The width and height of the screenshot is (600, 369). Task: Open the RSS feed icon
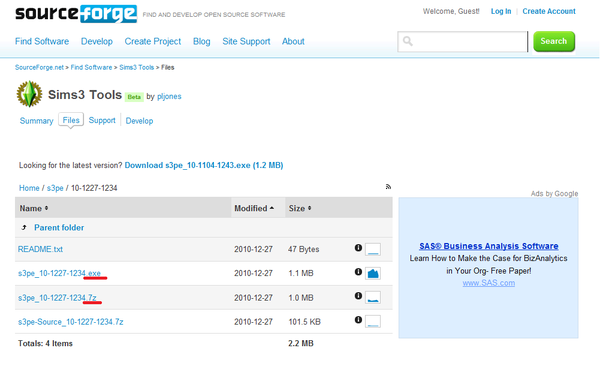tap(388, 187)
